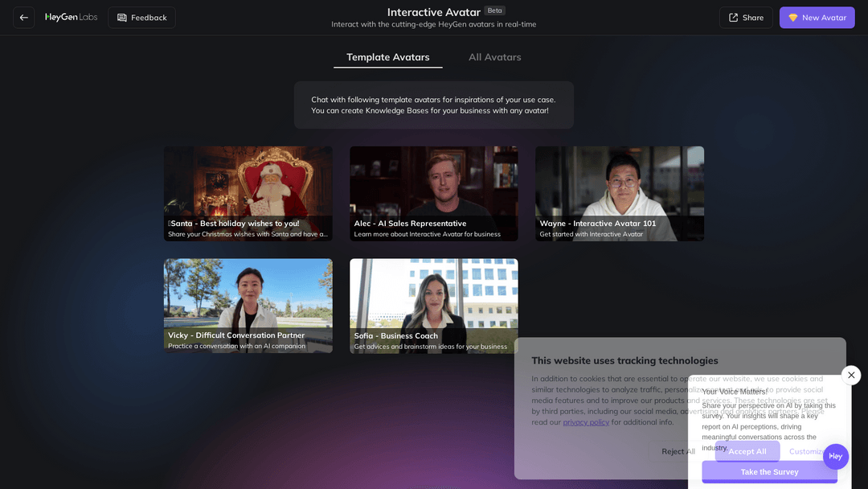Switch to the Template Avatars tab
The image size is (868, 489).
[x=388, y=57]
